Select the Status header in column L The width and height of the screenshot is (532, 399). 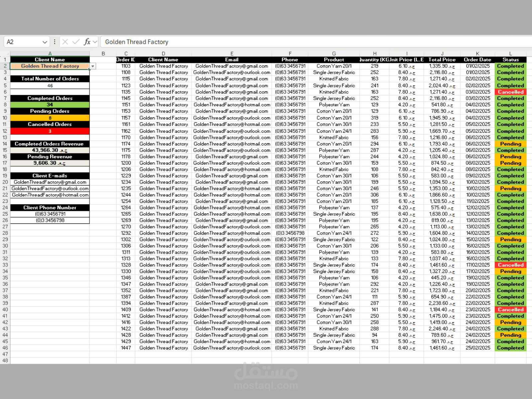point(510,60)
